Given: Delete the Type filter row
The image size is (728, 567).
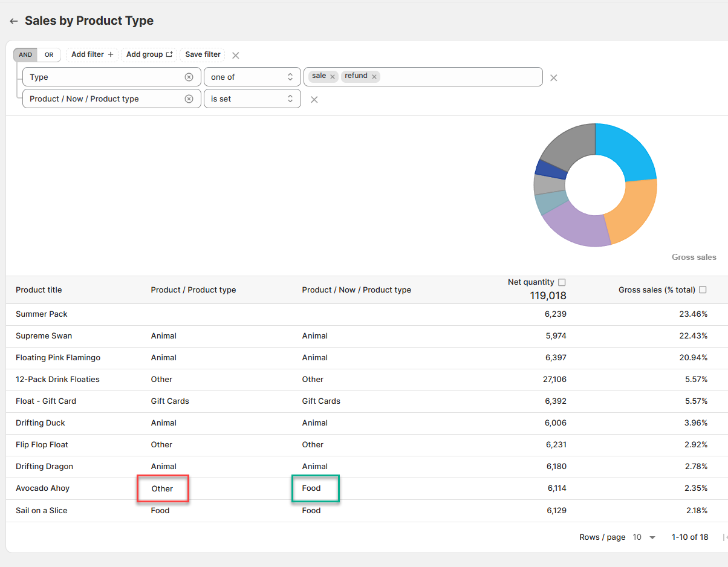Looking at the screenshot, I should coord(553,77).
